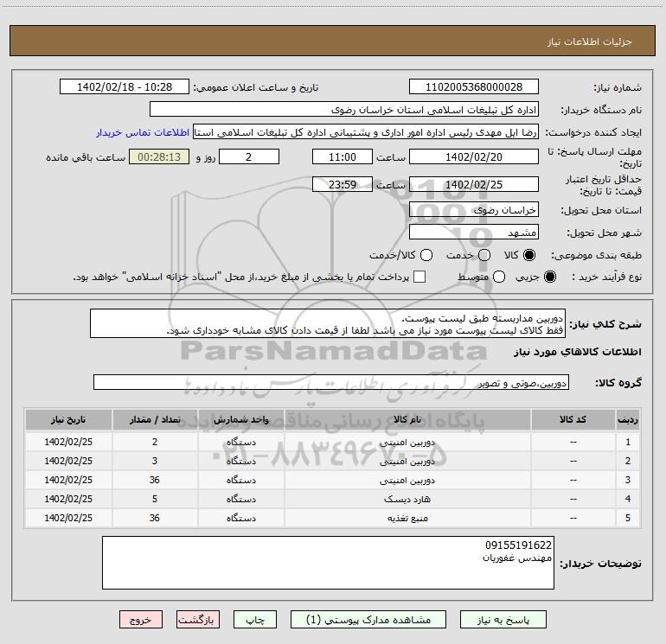
Task: Click quantity 5 in the هارد دیسک row
Action: pyautogui.click(x=155, y=499)
